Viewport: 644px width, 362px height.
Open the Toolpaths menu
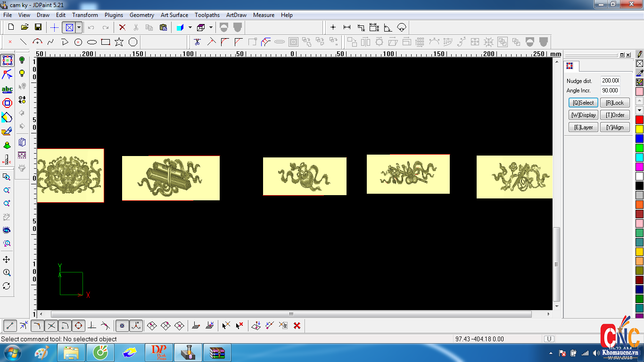click(207, 15)
